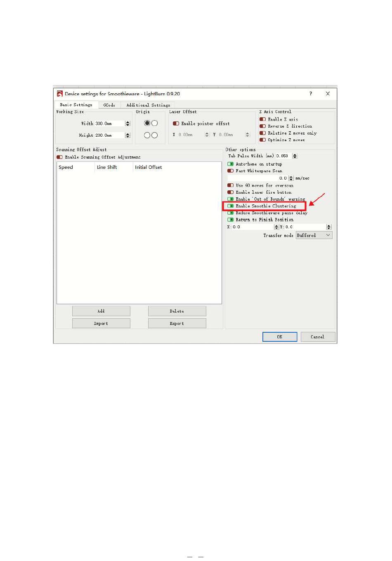Open the Transfer mode dropdown
The height and width of the screenshot is (561, 392).
click(314, 235)
